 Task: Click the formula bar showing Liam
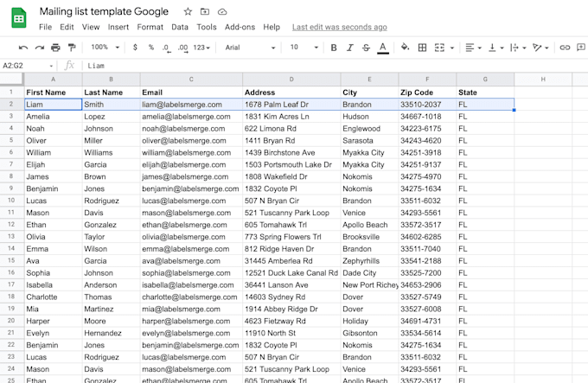pyautogui.click(x=334, y=66)
